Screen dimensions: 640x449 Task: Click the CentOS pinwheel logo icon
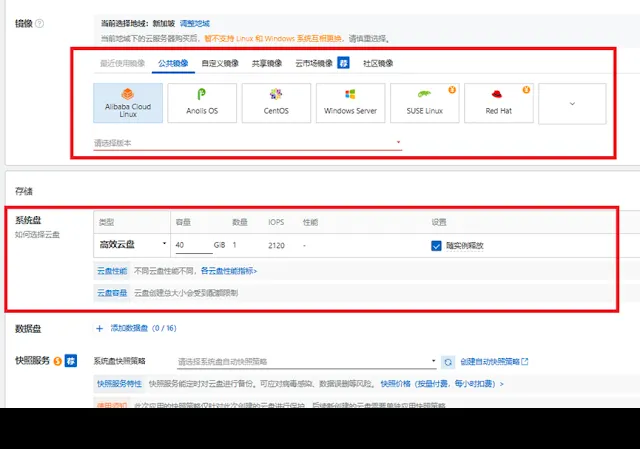(x=276, y=94)
